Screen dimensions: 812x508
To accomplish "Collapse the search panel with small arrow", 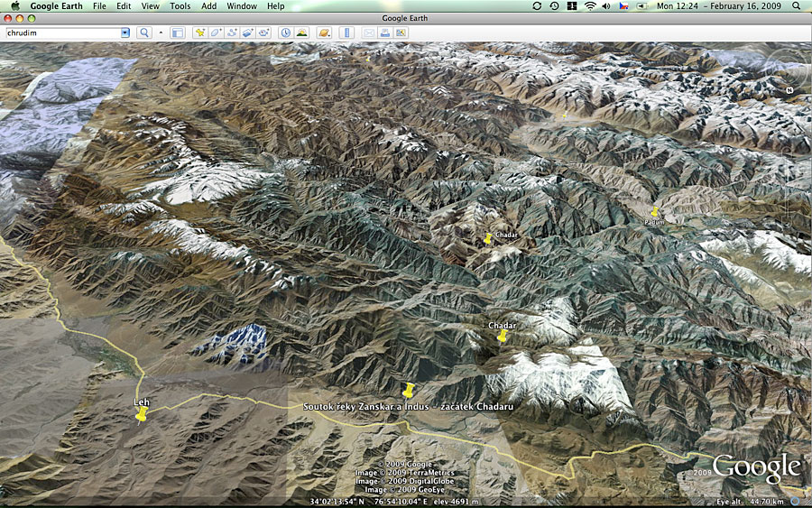I will (x=161, y=33).
